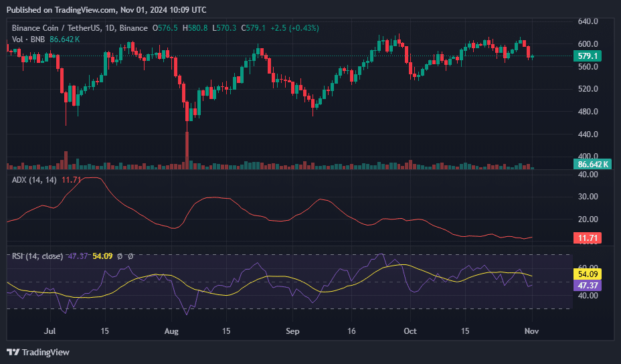The image size is (621, 364).
Task: Click the red 11.71 ADX tag on the axis
Action: 588,238
